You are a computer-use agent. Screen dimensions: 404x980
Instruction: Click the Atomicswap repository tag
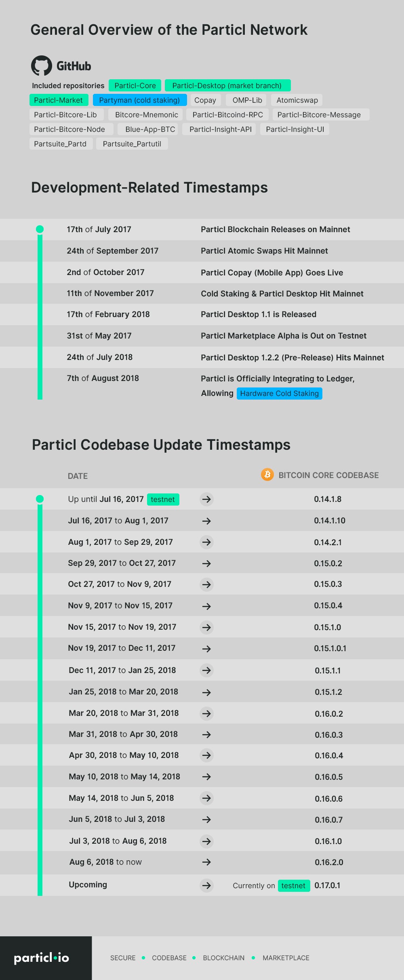[297, 100]
